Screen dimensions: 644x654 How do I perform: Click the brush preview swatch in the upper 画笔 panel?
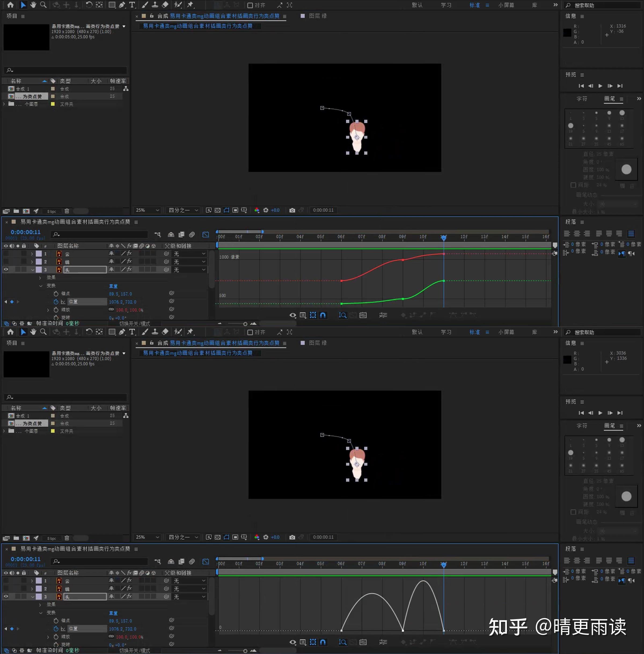[x=626, y=170]
